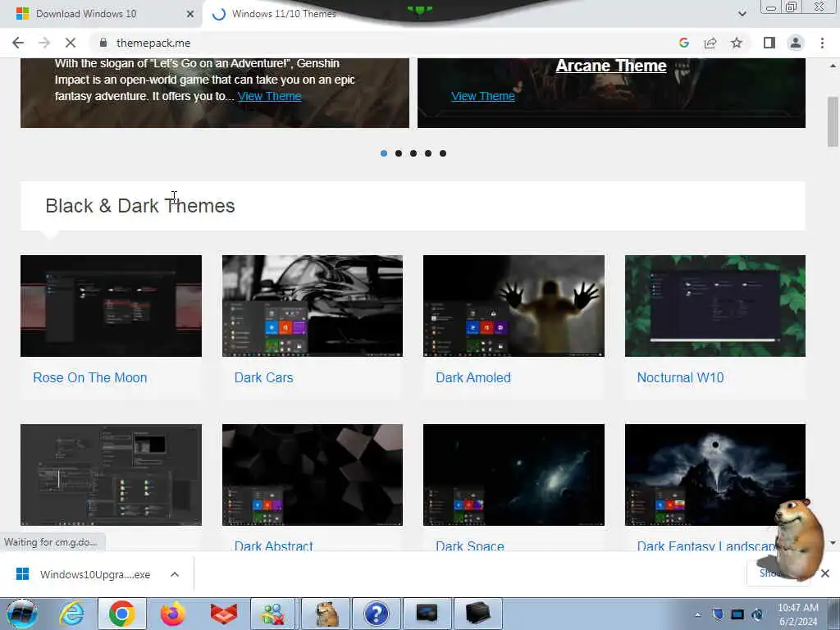Screen dimensions: 840x630
Task: Click the Dark Cars link
Action: coord(263,377)
